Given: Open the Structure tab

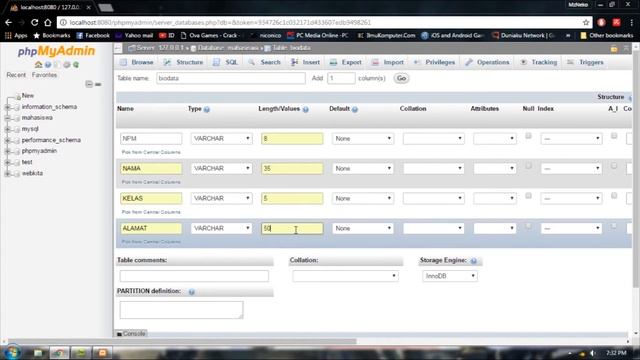Looking at the screenshot, I should point(183,62).
